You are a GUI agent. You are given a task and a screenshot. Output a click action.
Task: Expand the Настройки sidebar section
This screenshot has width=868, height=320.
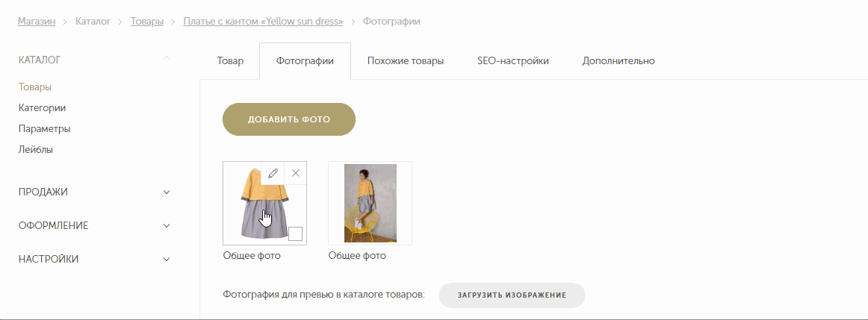click(167, 260)
